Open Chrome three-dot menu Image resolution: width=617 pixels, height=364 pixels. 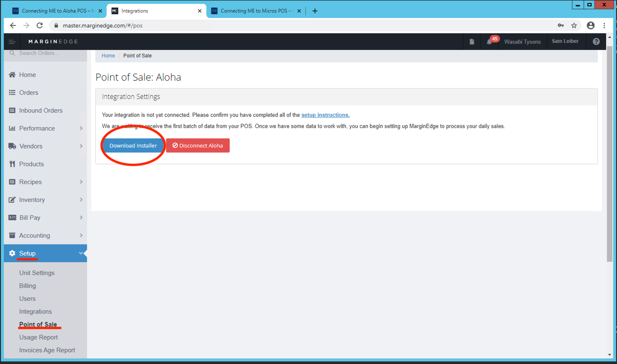pos(605,25)
